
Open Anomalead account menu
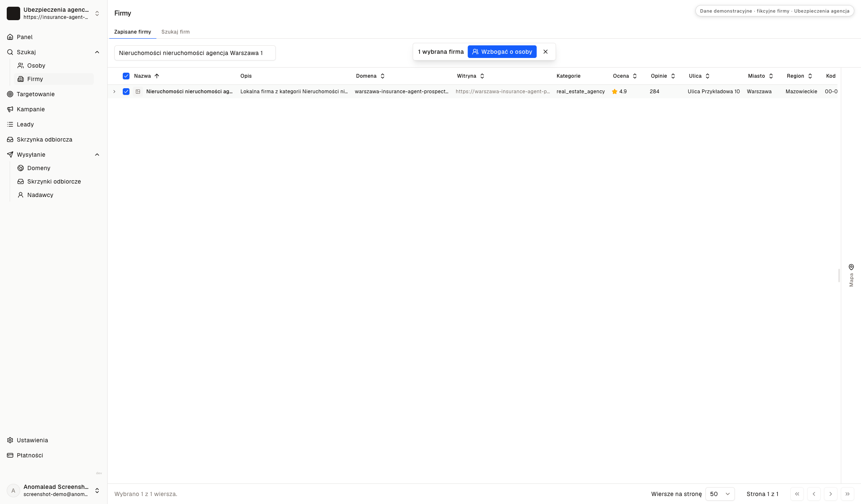53,491
